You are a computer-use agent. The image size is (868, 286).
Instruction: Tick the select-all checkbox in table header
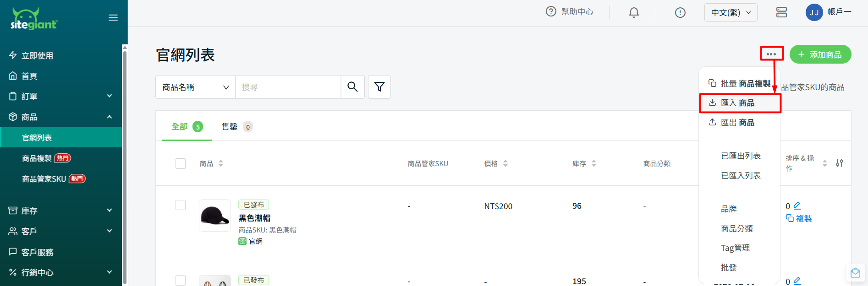181,163
